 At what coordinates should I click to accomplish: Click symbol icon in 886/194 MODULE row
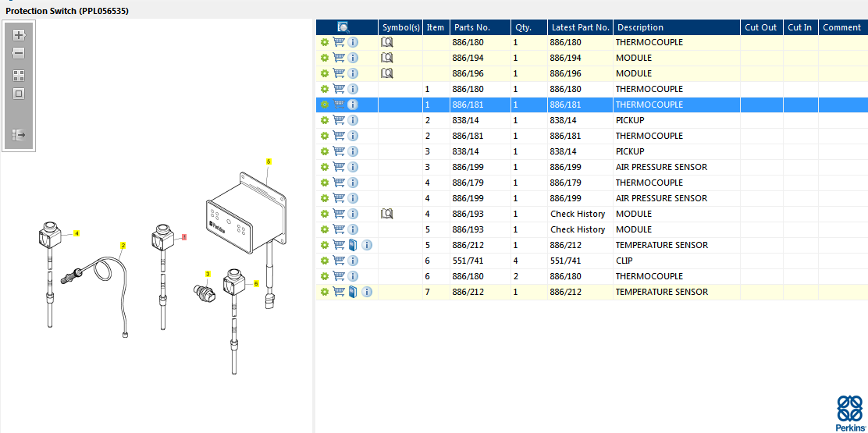coord(386,58)
